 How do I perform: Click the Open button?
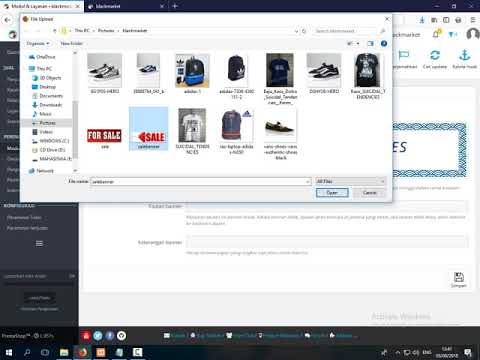tap(332, 193)
